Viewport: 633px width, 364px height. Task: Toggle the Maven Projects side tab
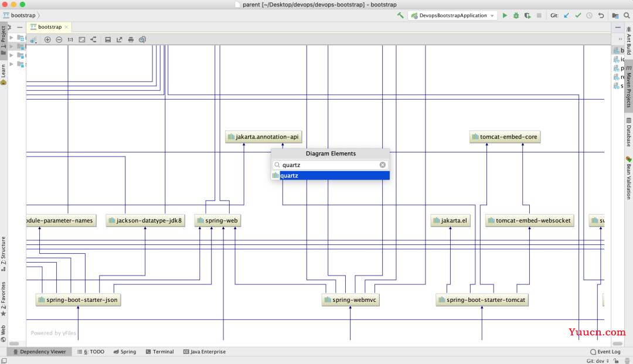[628, 87]
